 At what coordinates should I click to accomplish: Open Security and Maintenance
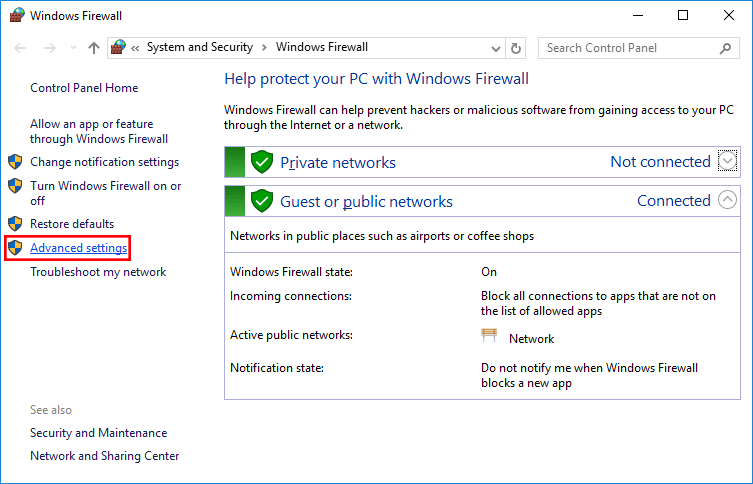pyautogui.click(x=98, y=433)
